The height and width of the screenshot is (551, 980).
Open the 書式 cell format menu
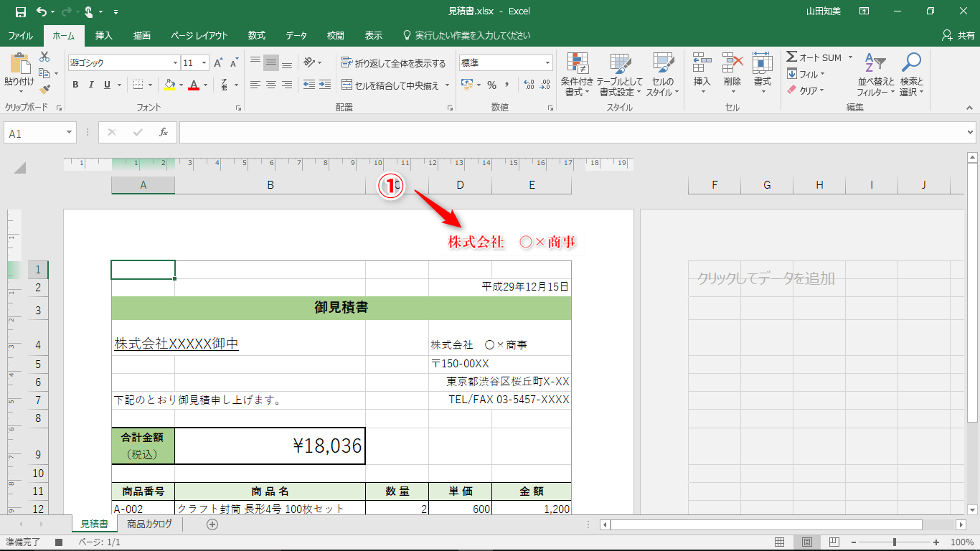[763, 74]
